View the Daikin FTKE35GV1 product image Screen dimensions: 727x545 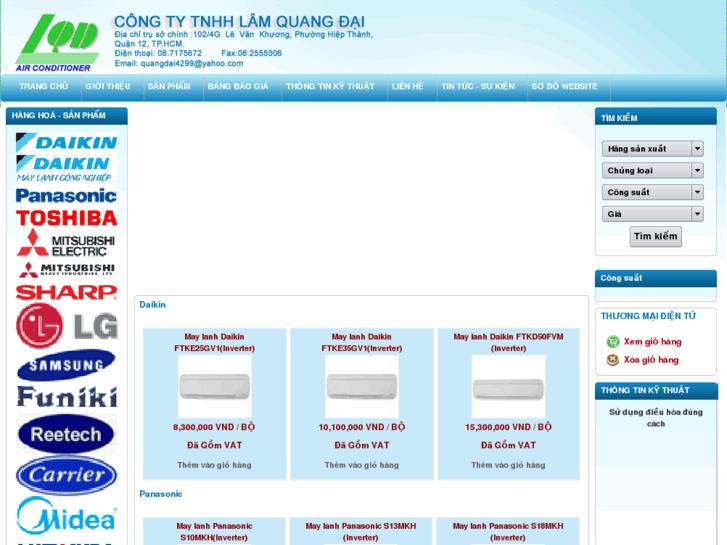(362, 387)
